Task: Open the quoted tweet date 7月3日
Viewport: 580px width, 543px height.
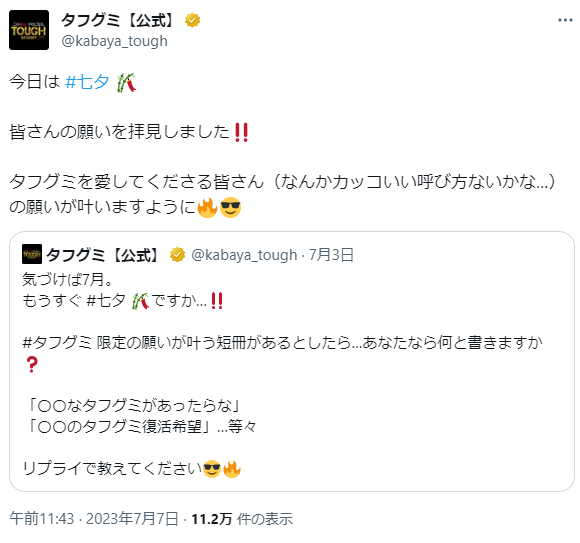Action: coord(331,255)
